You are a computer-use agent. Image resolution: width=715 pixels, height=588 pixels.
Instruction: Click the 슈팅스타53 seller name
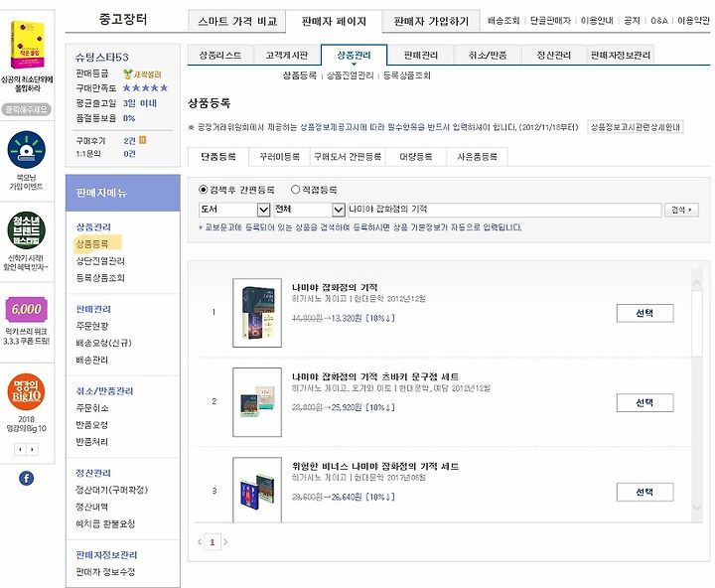102,57
